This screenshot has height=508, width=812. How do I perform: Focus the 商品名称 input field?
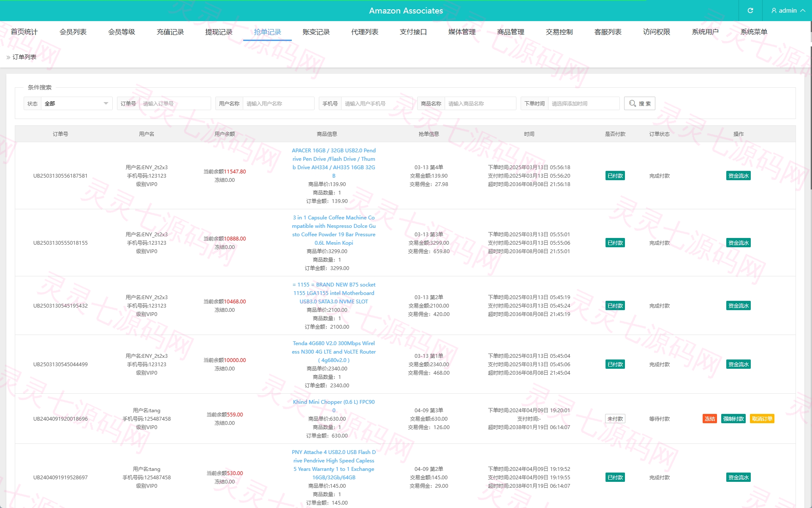point(480,103)
